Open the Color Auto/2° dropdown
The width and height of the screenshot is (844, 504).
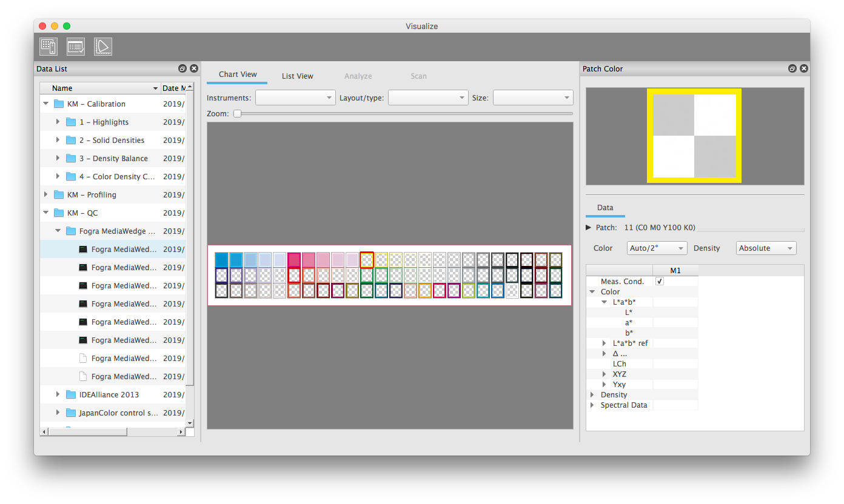[x=657, y=248]
